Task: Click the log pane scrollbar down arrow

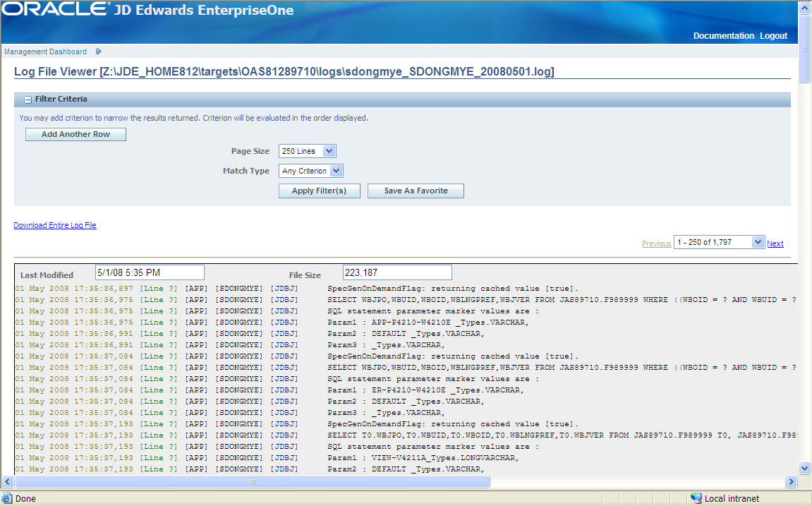Action: pos(804,468)
